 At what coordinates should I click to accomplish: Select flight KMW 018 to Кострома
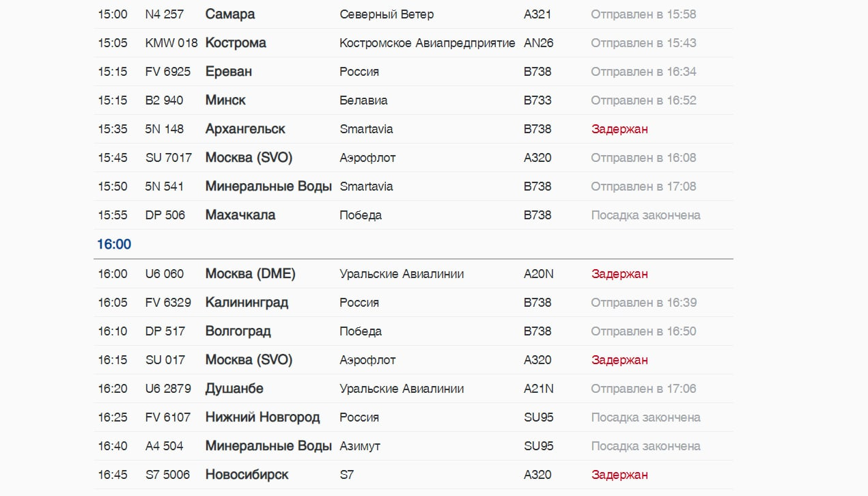pos(413,43)
